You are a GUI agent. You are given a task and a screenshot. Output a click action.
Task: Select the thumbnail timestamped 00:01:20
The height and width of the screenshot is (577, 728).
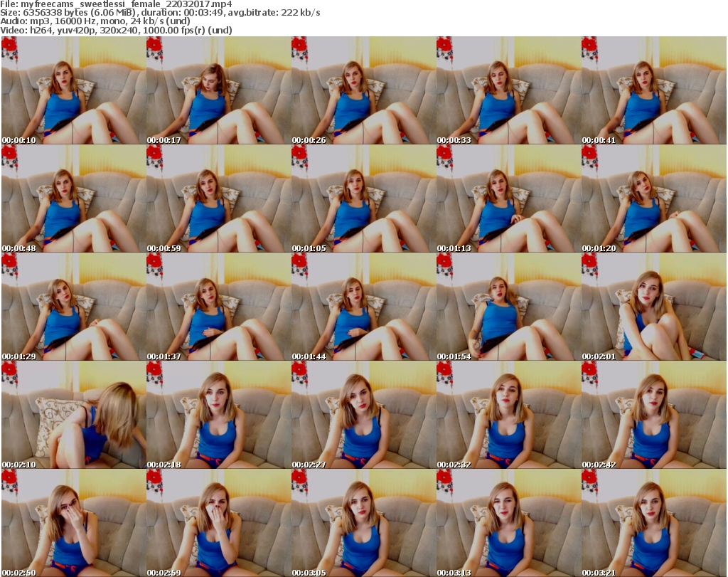click(x=654, y=198)
